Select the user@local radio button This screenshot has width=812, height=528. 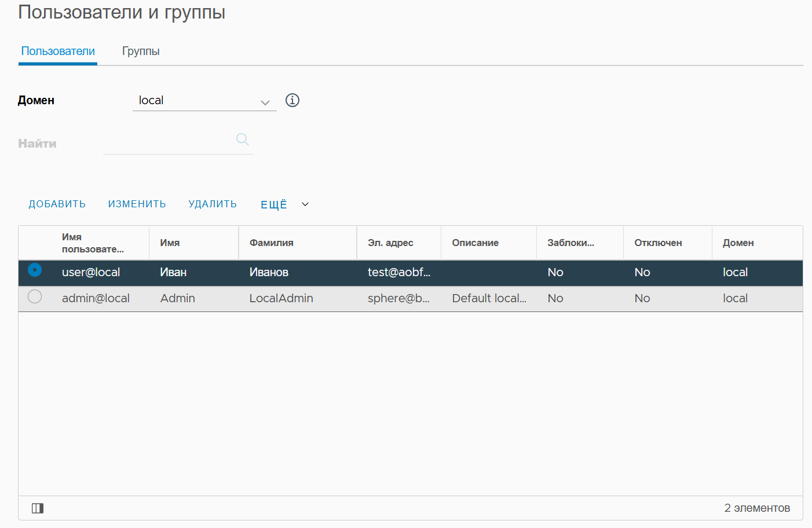[x=35, y=270]
